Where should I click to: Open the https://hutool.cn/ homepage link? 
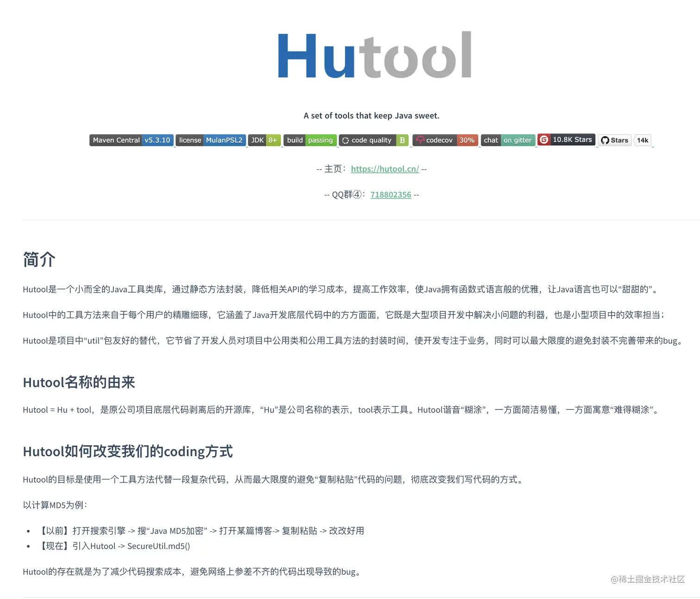[385, 169]
